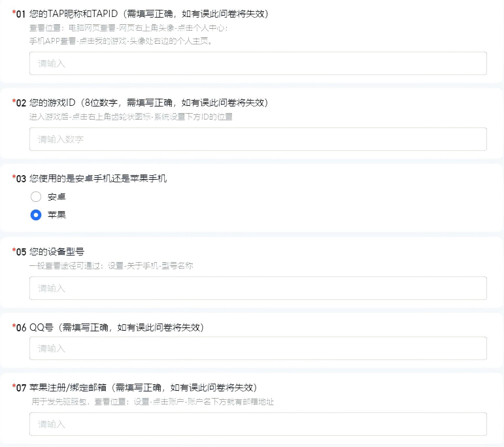Screen dimensions: 504x447
Task: Select the 苹果 radio button
Action: pyautogui.click(x=36, y=215)
